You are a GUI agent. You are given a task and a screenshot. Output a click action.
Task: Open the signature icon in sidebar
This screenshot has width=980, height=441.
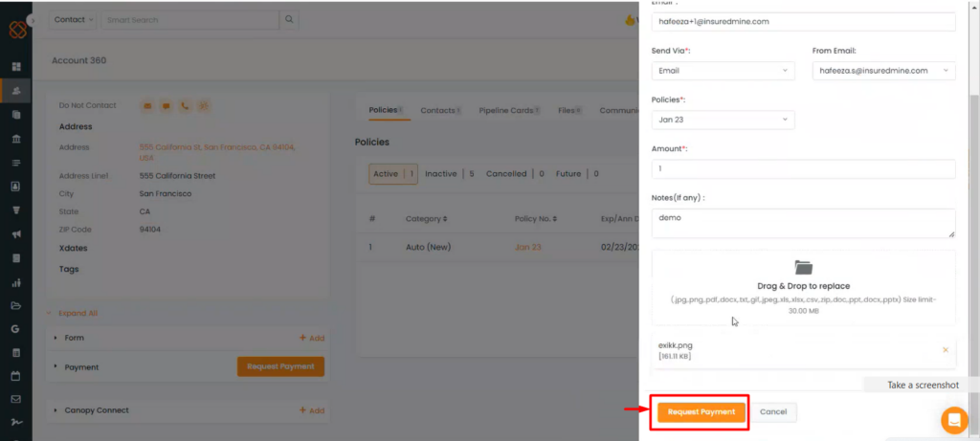coord(16,423)
